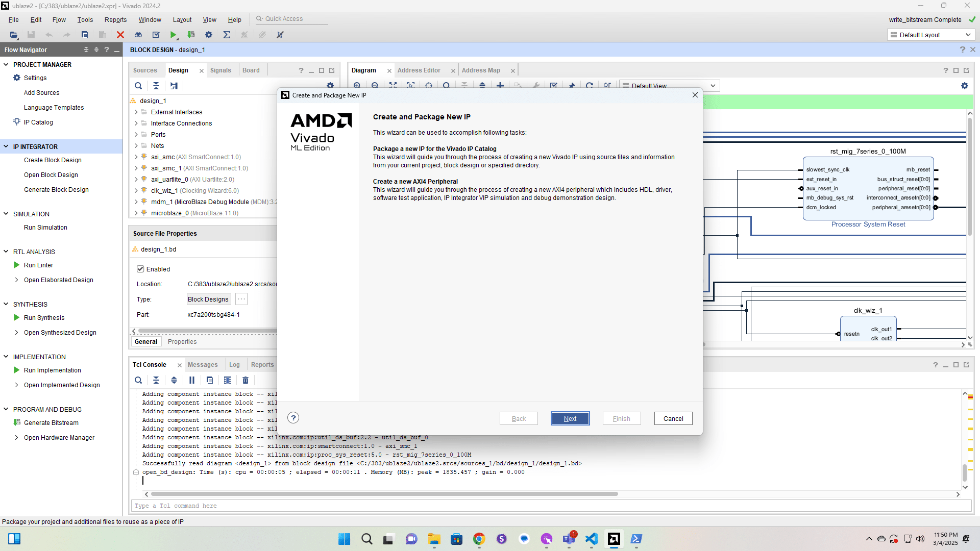980x551 pixels.
Task: Expand the External Interfaces tree node
Action: pos(136,112)
